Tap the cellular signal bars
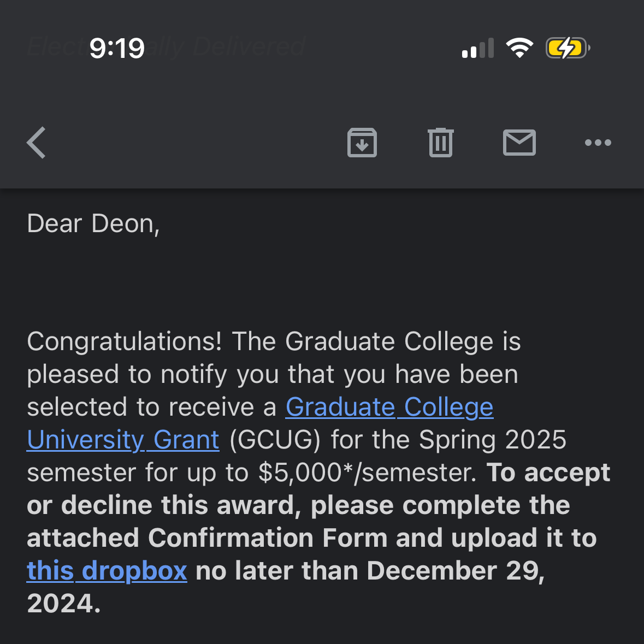The image size is (644, 644). click(x=478, y=48)
